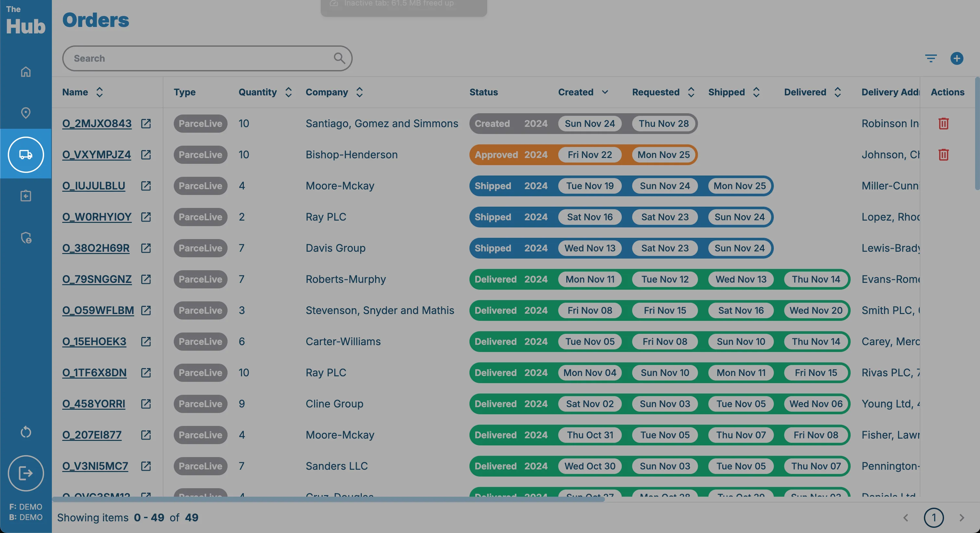This screenshot has height=533, width=980.
Task: Click the search magnifier icon
Action: [x=339, y=58]
